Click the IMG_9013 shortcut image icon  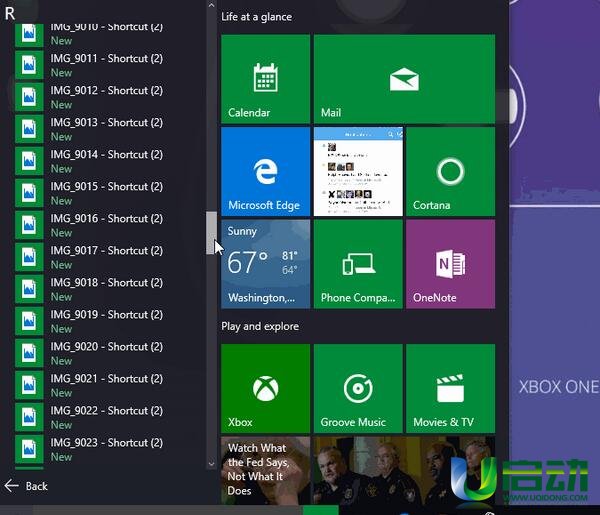coord(29,129)
